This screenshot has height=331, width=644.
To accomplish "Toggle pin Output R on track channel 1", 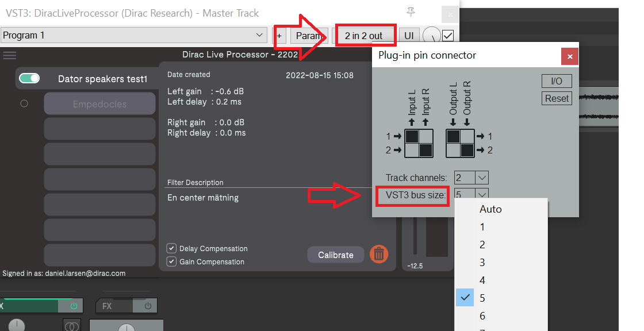I will (x=467, y=136).
